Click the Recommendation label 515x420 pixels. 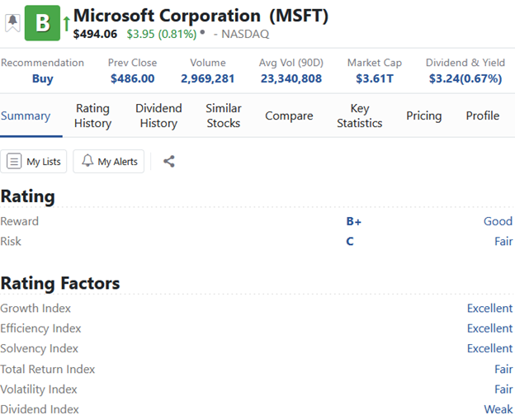point(42,63)
